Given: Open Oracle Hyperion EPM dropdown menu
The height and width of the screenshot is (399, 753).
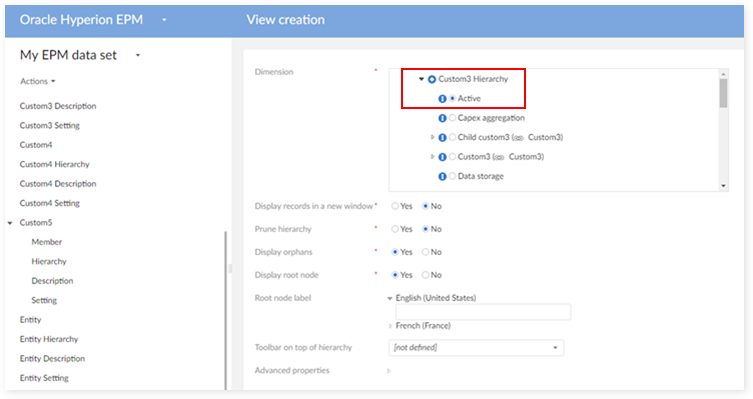Looking at the screenshot, I should tap(164, 20).
